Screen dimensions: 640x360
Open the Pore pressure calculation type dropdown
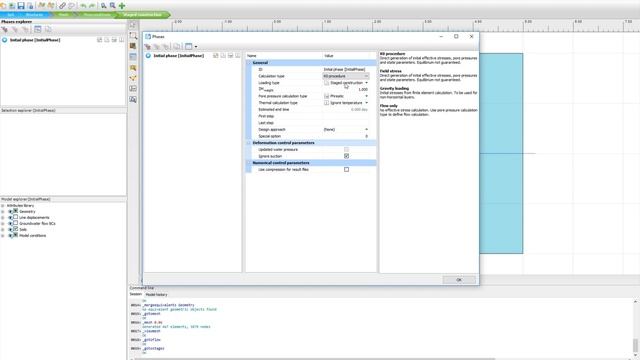click(366, 96)
